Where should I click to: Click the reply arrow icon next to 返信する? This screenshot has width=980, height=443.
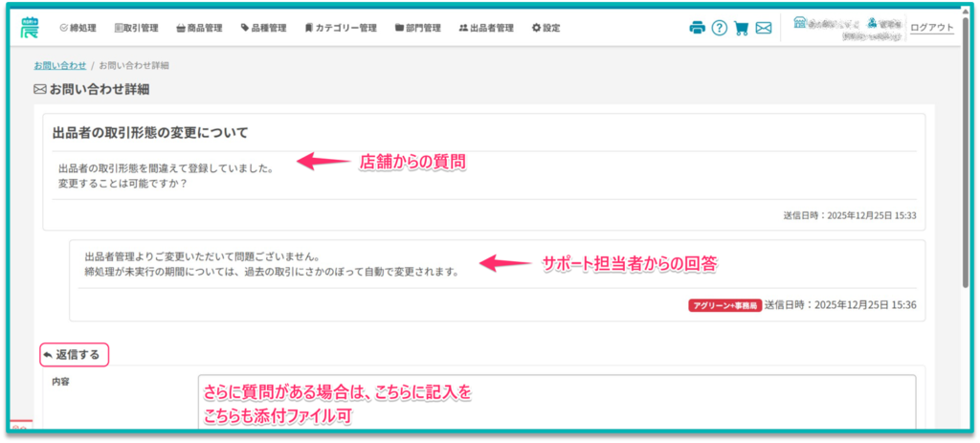[x=48, y=355]
